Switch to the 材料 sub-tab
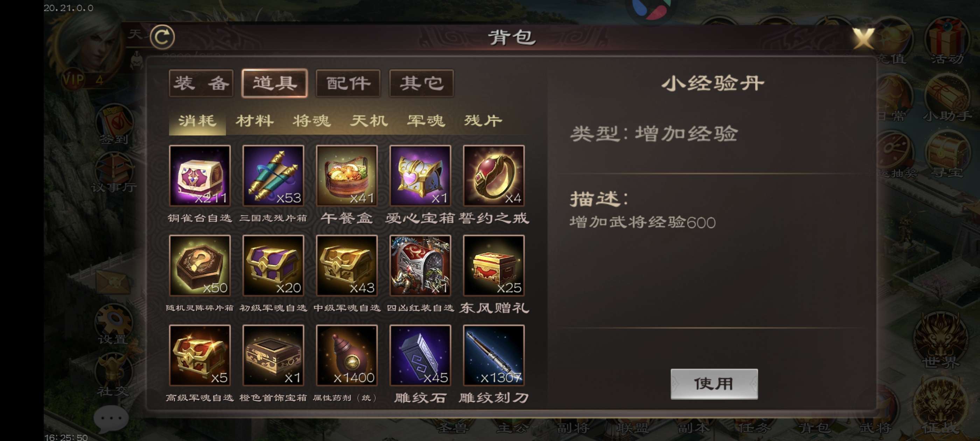 pyautogui.click(x=254, y=121)
